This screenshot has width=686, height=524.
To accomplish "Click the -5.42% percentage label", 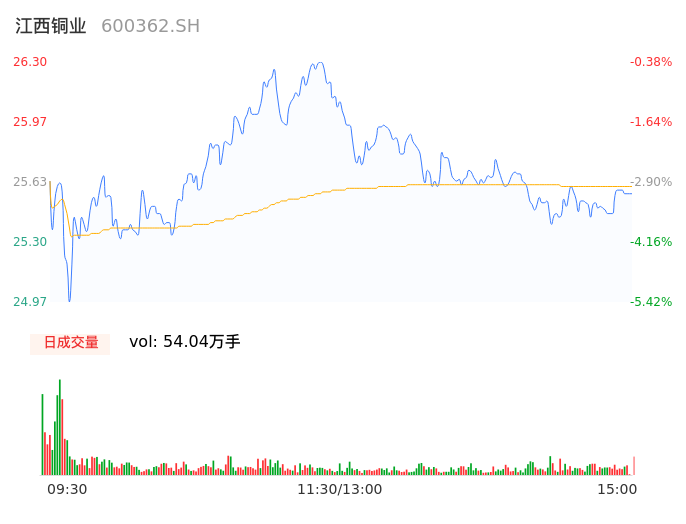I will click(651, 302).
